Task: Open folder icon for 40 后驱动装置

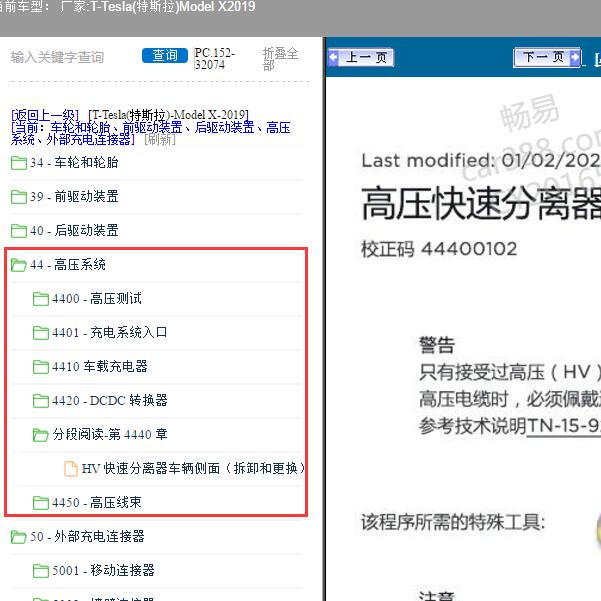Action: [x=18, y=231]
